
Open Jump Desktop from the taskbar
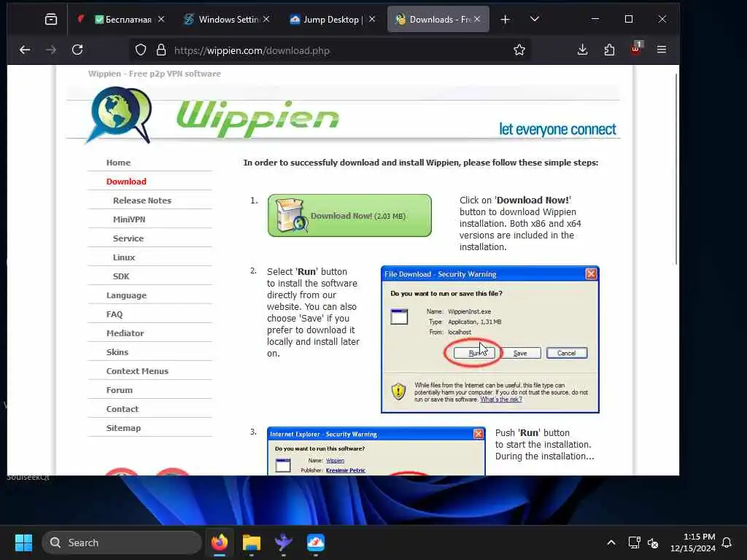(x=315, y=542)
